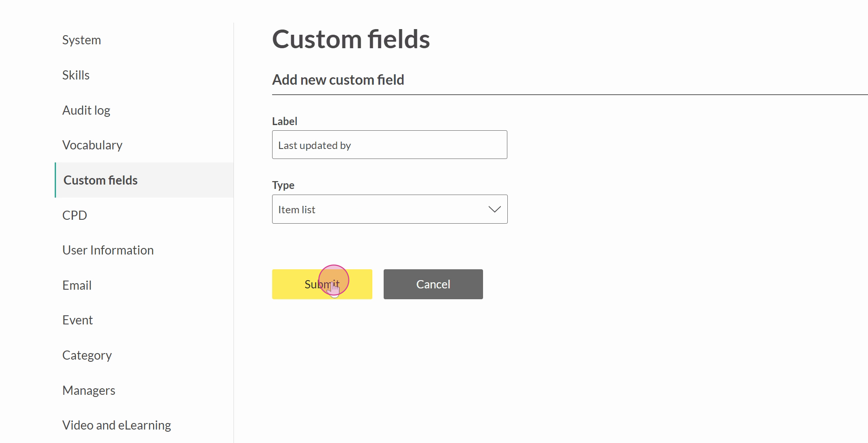Image resolution: width=868 pixels, height=443 pixels.
Task: Click the Item list selected value
Action: pos(297,210)
